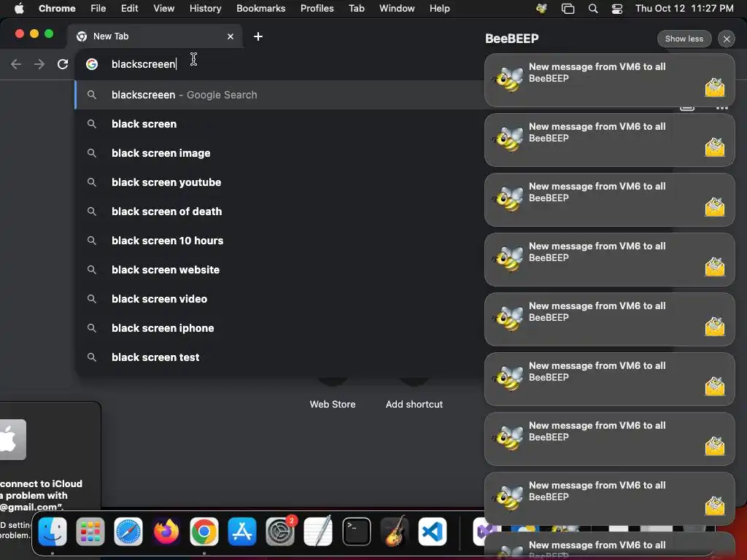Open the Apple menu
The image size is (747, 560).
(x=19, y=8)
